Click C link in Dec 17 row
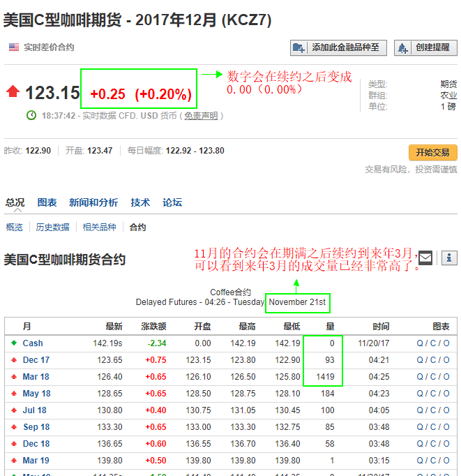 433,360
